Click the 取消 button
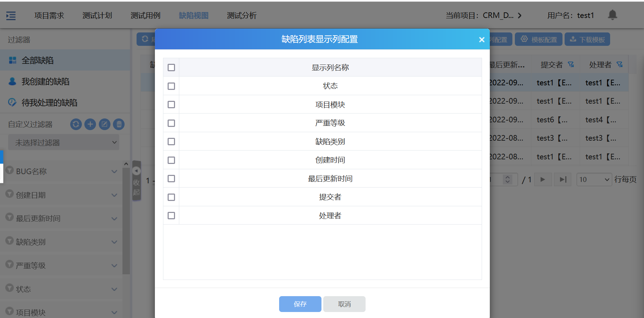This screenshot has width=644, height=318. (344, 304)
